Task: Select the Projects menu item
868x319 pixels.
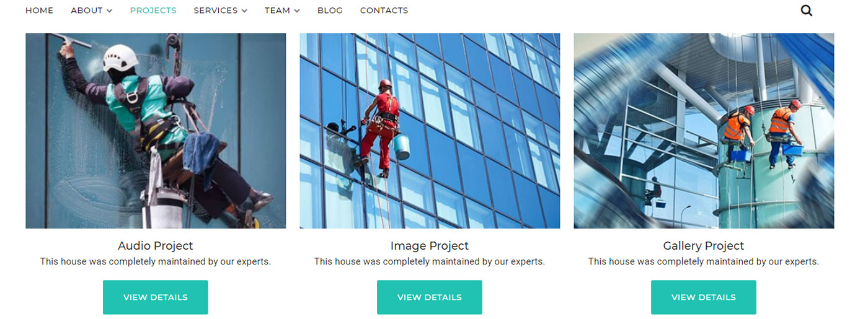Action: tap(153, 11)
